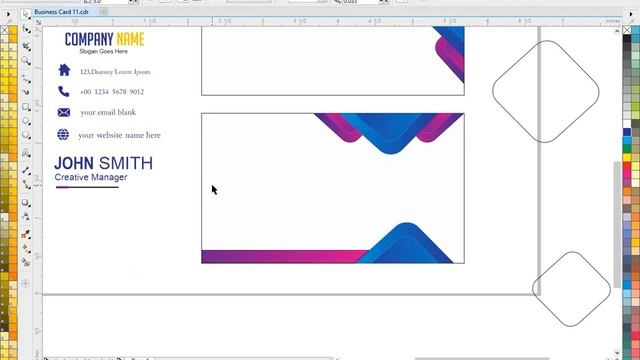The height and width of the screenshot is (360, 640).
Task: Select the home address icon on canvas
Action: click(x=64, y=70)
